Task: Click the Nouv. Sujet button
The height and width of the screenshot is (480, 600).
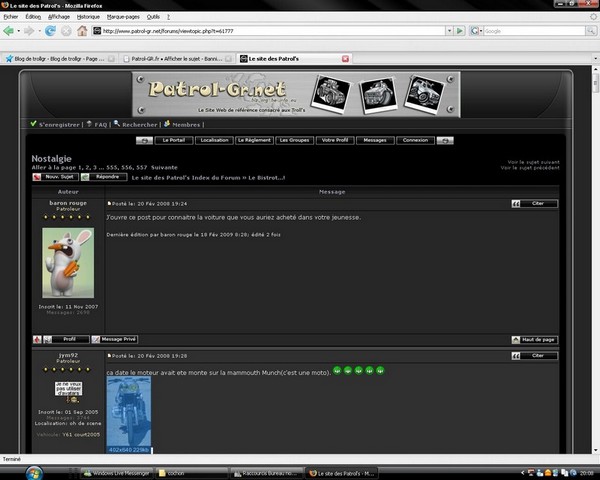Action: click(x=55, y=177)
